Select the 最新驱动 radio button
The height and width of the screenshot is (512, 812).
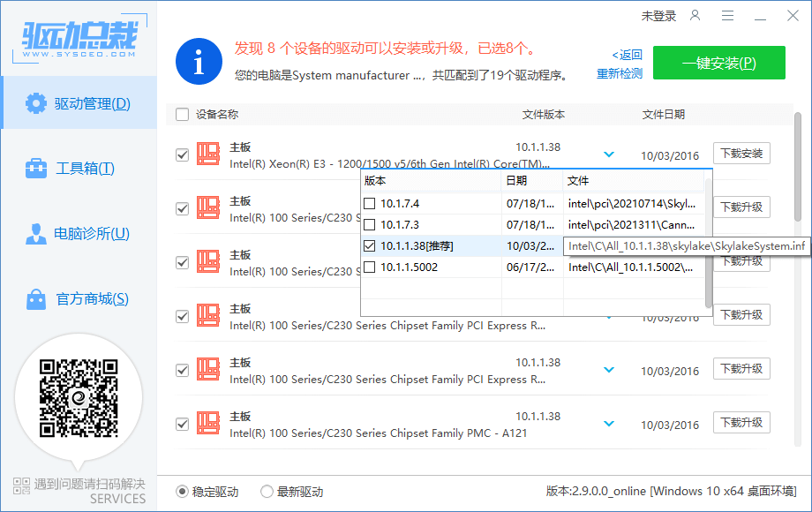[266, 492]
